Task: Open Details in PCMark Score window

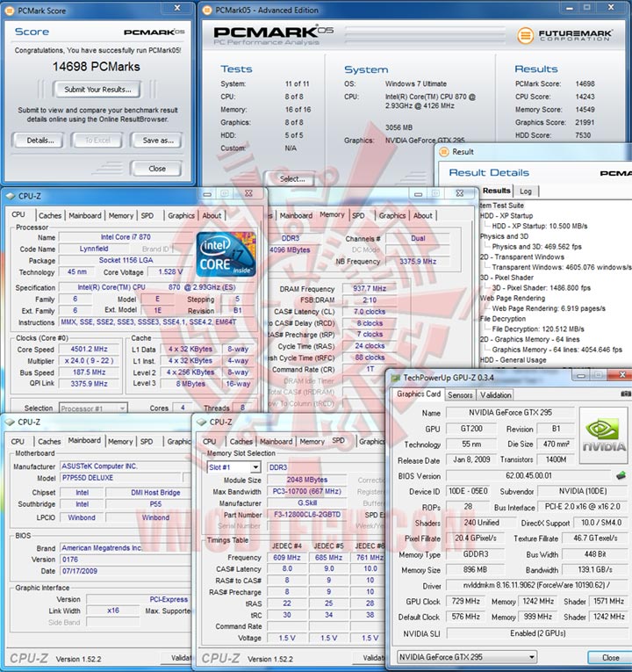Action: coord(40,141)
